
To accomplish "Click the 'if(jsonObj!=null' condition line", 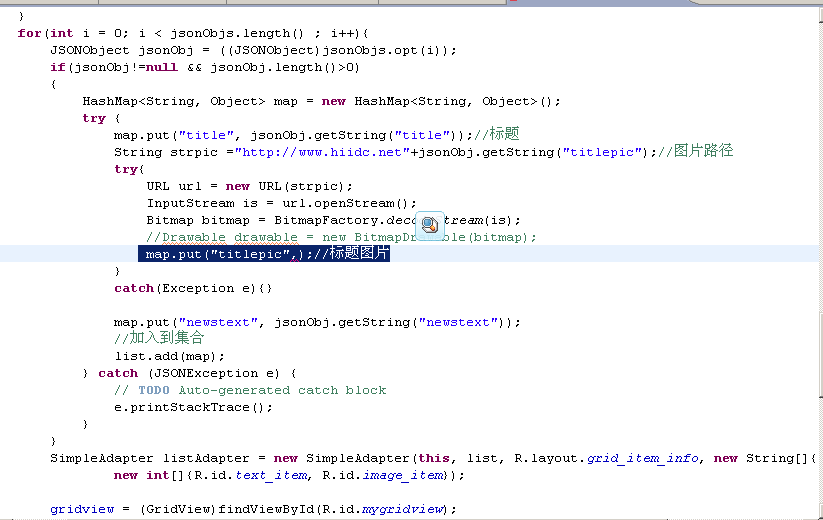I will tap(205, 68).
